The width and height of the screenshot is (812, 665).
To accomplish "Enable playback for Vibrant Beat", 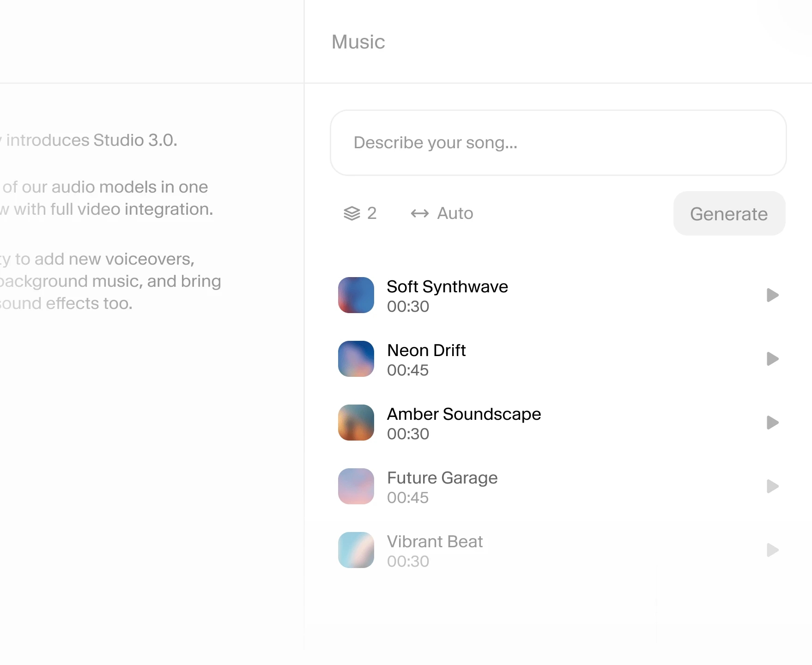I will (772, 550).
